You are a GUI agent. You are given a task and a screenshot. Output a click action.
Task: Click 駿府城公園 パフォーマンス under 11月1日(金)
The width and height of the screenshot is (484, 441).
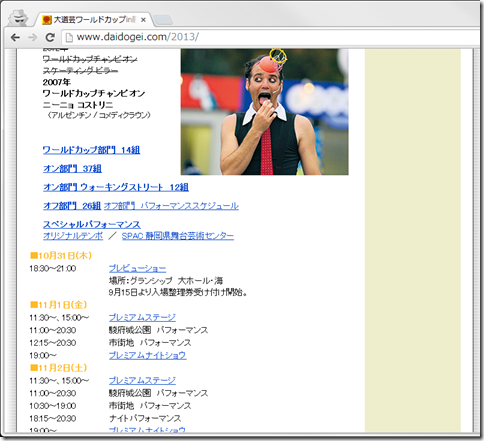(158, 330)
